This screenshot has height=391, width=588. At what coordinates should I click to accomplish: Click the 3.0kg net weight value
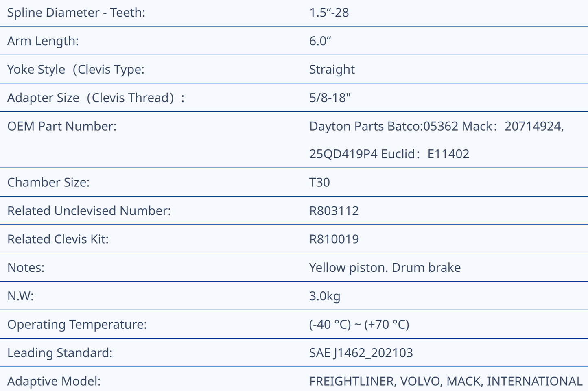tap(324, 296)
